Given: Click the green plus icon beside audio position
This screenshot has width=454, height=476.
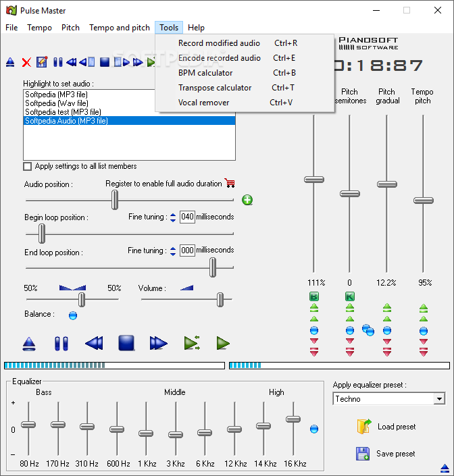Looking at the screenshot, I should [x=247, y=200].
